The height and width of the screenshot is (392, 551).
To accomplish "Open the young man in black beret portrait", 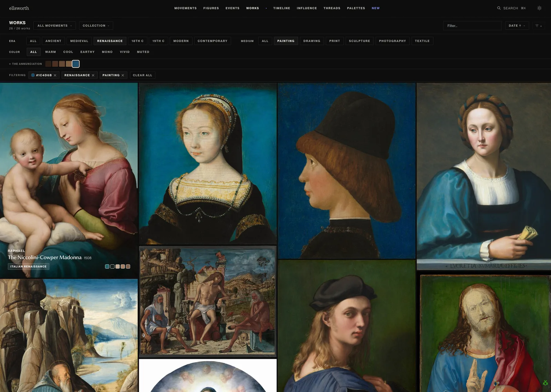I will [x=346, y=326].
